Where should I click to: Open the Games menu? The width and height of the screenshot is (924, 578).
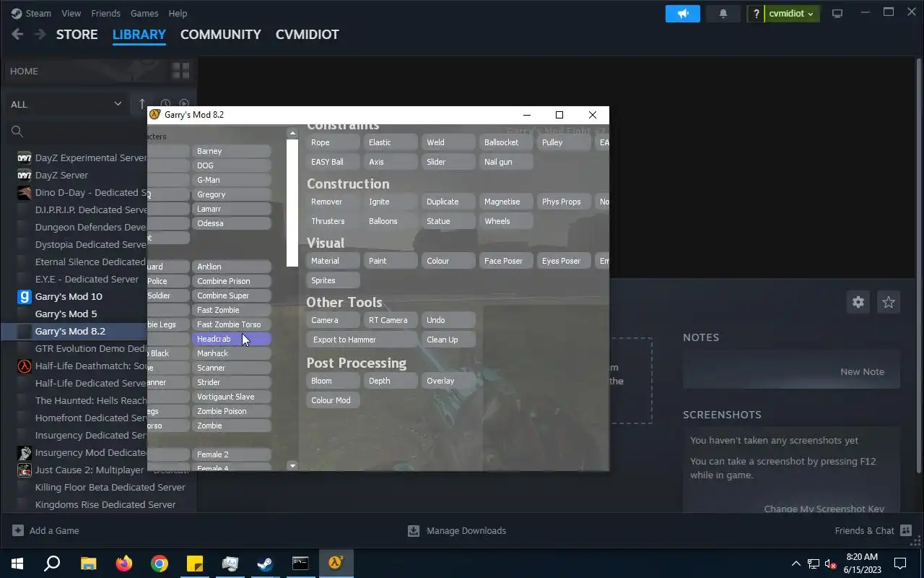pos(144,13)
